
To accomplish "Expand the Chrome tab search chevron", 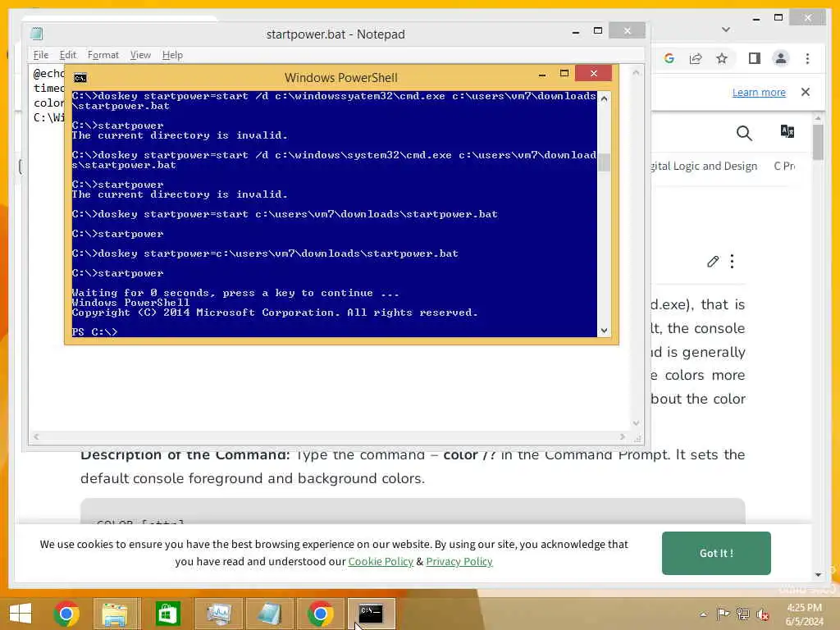I will [x=726, y=30].
